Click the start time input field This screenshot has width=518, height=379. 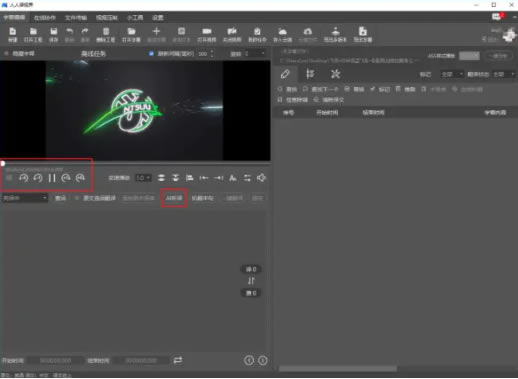55,361
